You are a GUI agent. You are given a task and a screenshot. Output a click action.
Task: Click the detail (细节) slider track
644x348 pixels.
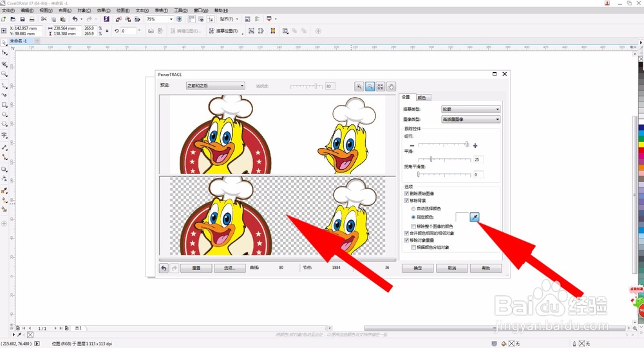(444, 145)
